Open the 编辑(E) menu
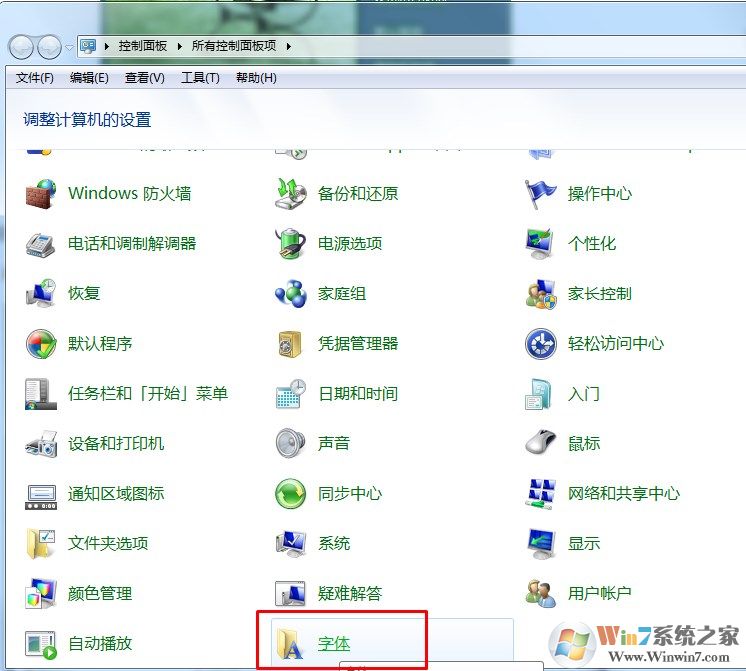This screenshot has width=746, height=671. [89, 78]
